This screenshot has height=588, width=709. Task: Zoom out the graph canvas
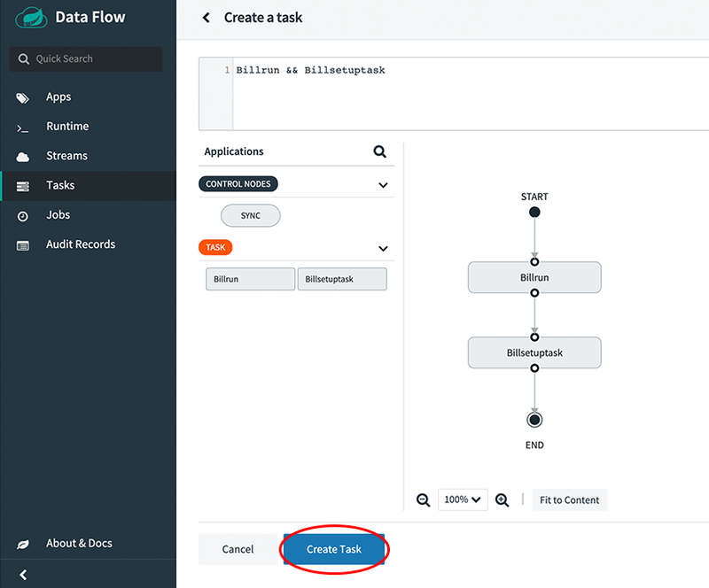click(x=424, y=499)
